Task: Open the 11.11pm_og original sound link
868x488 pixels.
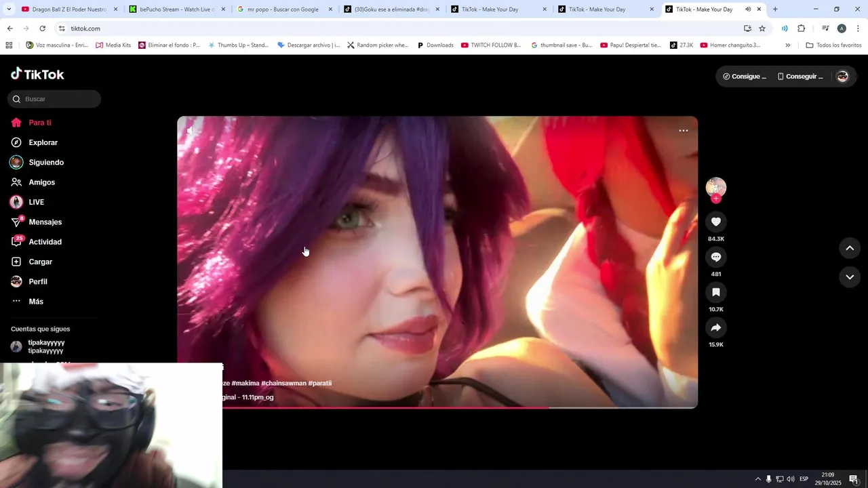Action: (x=248, y=397)
